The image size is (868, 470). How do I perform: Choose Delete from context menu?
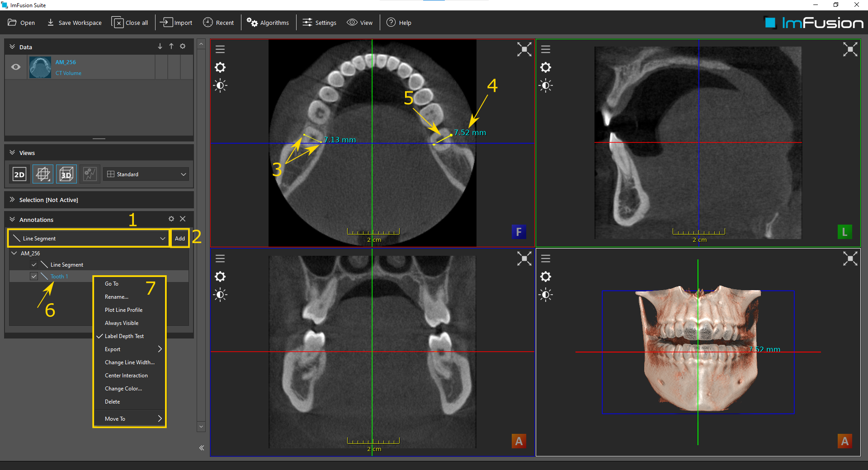click(x=129, y=402)
